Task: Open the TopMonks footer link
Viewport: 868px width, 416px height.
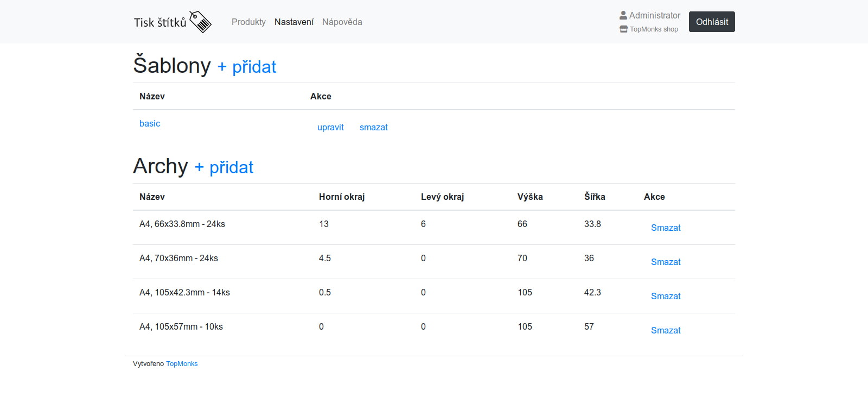Action: click(x=182, y=364)
